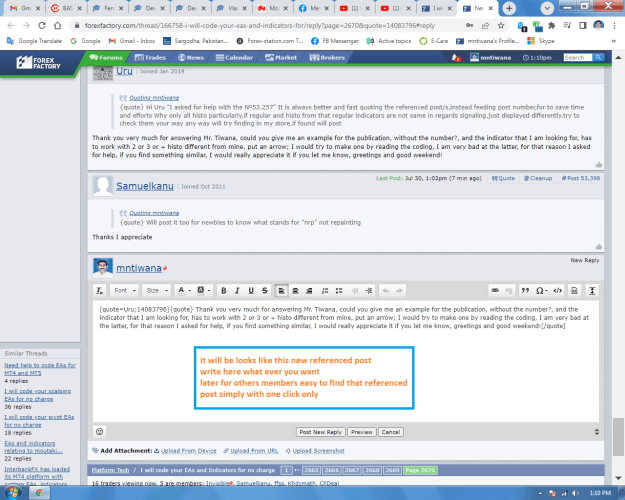Insert a link with chain icon

pos(495,291)
